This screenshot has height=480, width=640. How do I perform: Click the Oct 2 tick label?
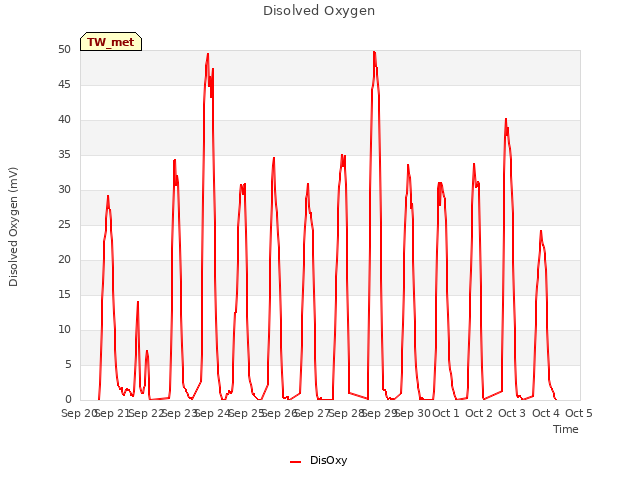click(x=479, y=413)
